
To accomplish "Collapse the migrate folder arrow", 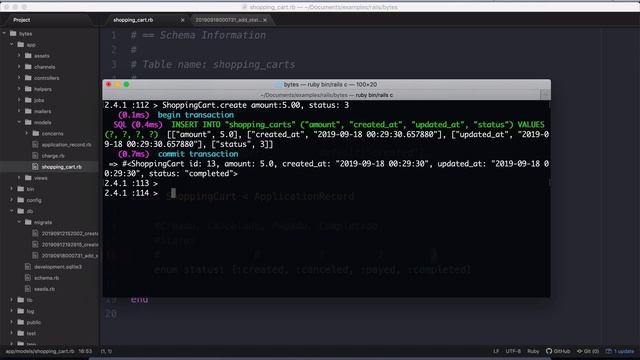I will tap(19, 222).
